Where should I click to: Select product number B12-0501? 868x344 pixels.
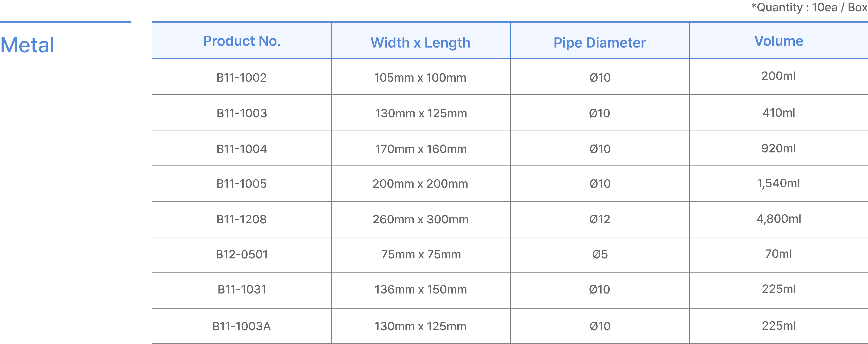pyautogui.click(x=242, y=254)
